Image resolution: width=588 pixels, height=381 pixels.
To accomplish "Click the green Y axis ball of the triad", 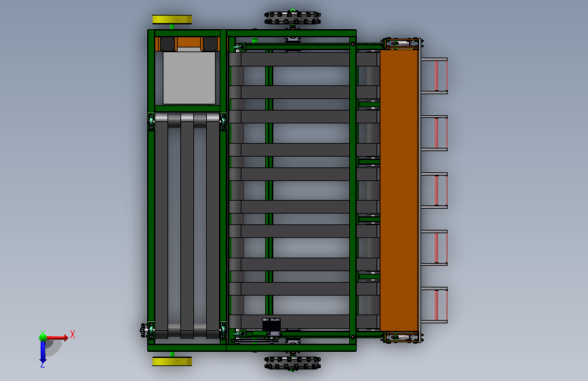I will pyautogui.click(x=43, y=338).
